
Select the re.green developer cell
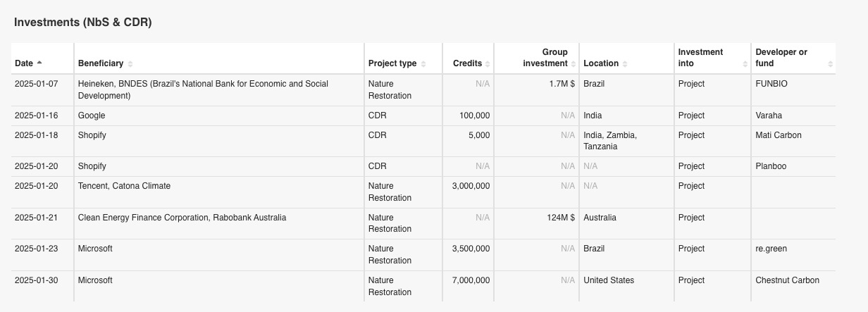[x=771, y=249]
